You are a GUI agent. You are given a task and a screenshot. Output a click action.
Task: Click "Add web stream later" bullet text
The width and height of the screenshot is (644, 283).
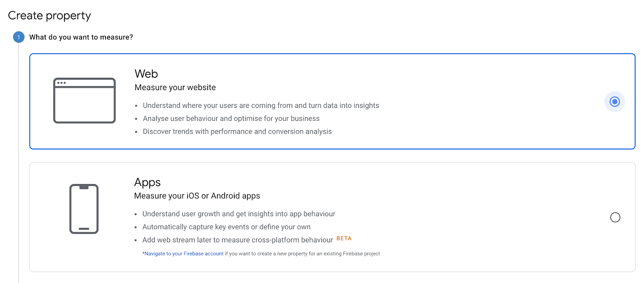[237, 240]
